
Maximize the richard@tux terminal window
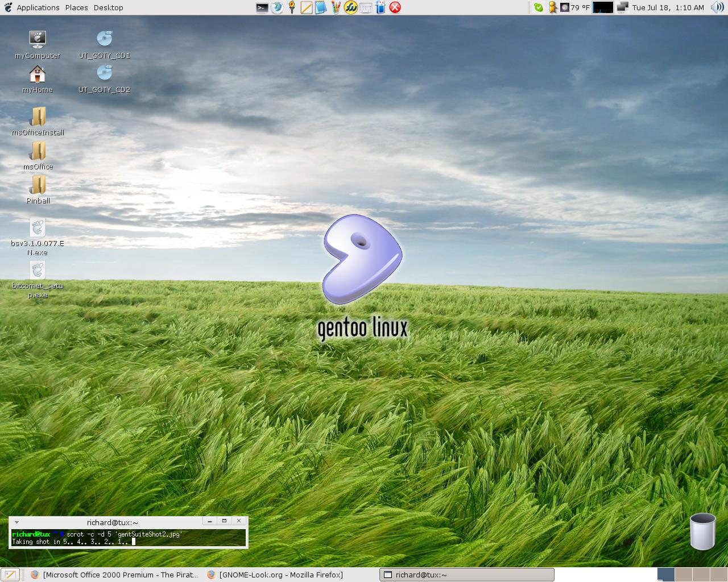coord(224,521)
